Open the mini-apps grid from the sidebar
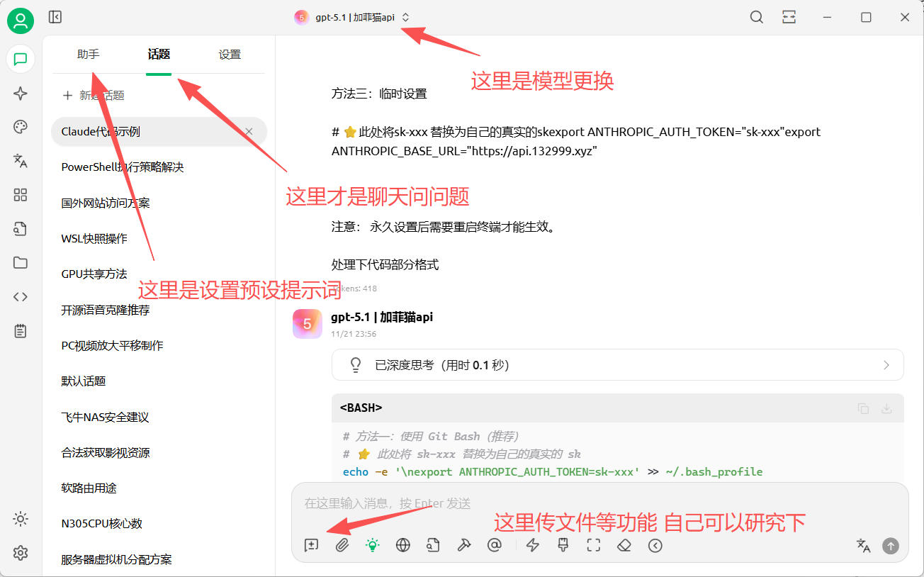 point(20,194)
